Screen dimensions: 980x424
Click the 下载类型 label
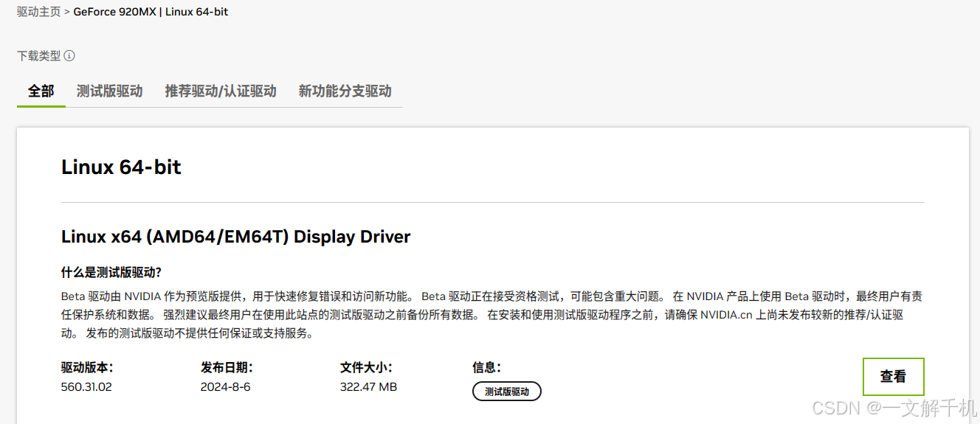(38, 56)
